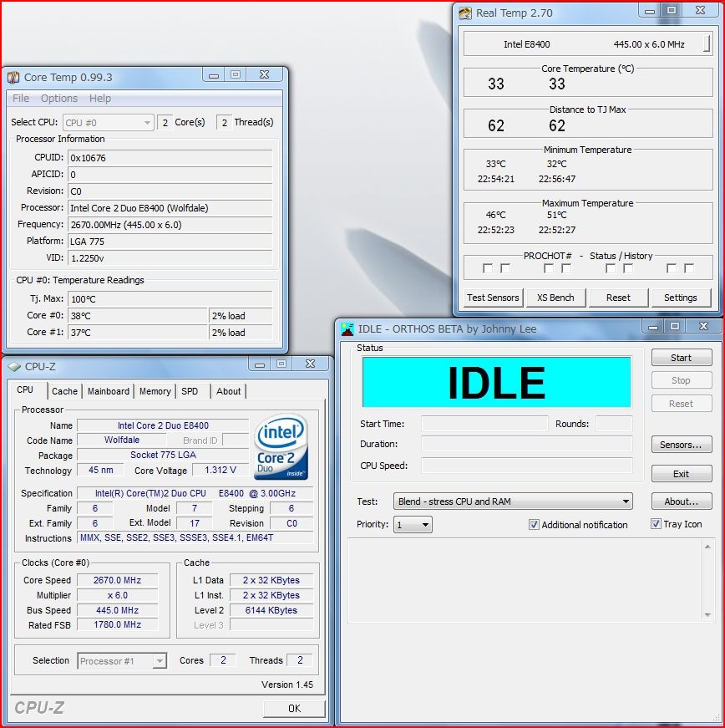Toggle the Tray Icon checkbox in ORTHOS
Viewport: 725px width, 728px height.
[x=656, y=524]
